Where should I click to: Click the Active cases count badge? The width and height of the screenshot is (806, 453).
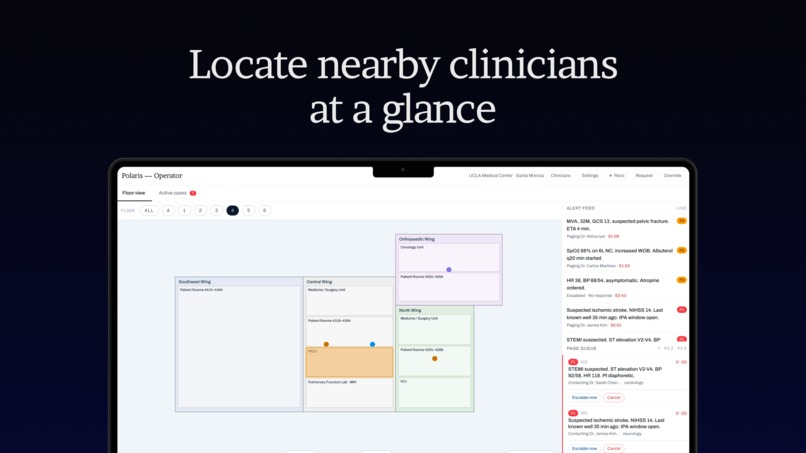[x=193, y=193]
